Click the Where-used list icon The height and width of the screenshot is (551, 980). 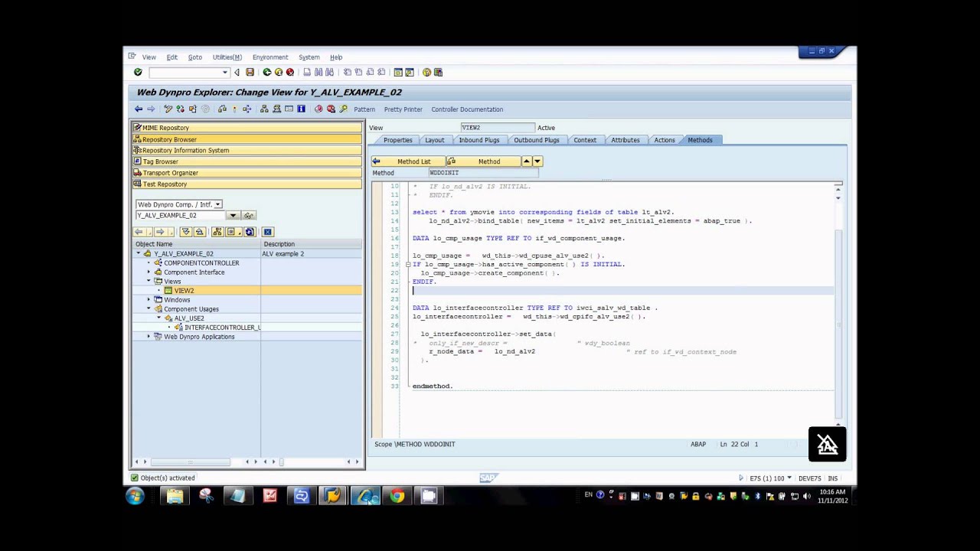pos(247,109)
